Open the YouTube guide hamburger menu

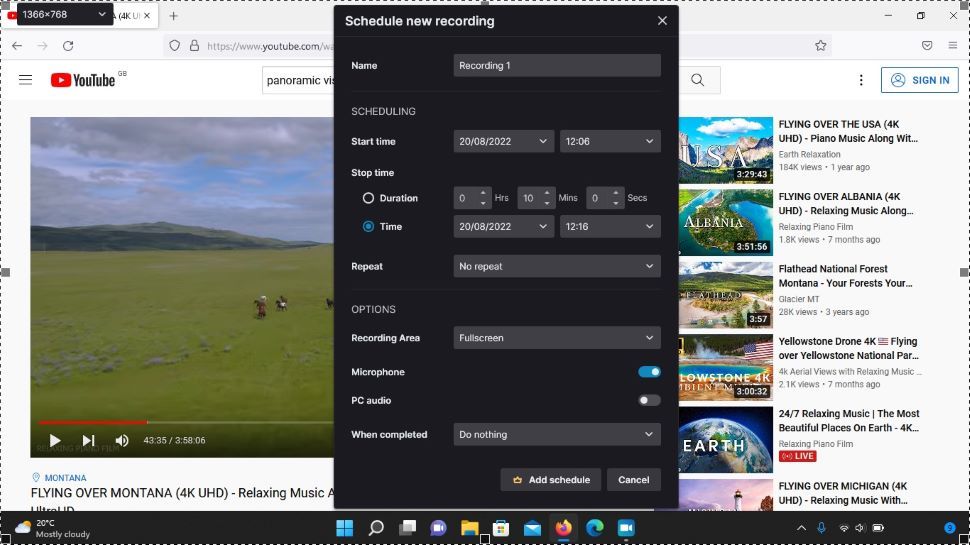(25, 80)
